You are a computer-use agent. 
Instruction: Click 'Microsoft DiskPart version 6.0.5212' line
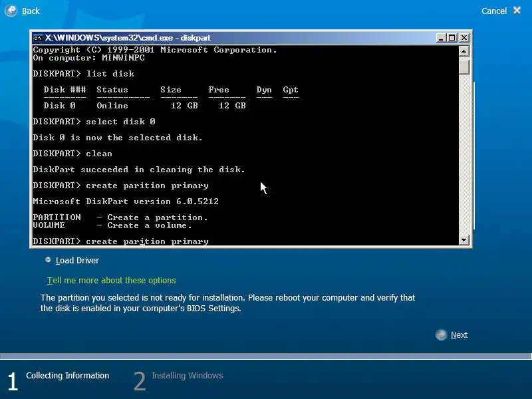click(126, 201)
